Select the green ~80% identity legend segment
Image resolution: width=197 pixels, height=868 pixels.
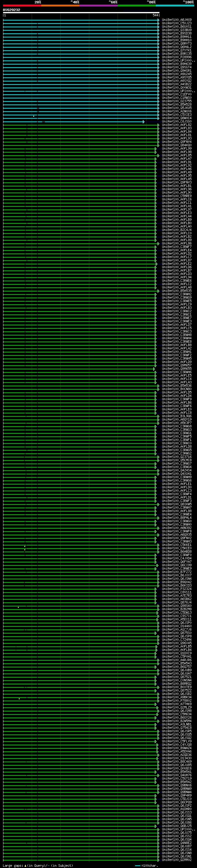click(x=137, y=6)
